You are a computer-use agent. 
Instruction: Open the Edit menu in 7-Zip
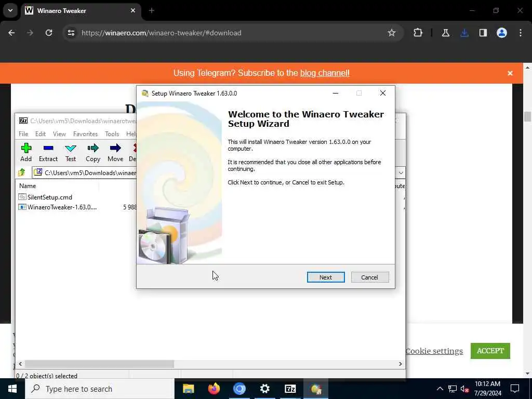point(41,134)
